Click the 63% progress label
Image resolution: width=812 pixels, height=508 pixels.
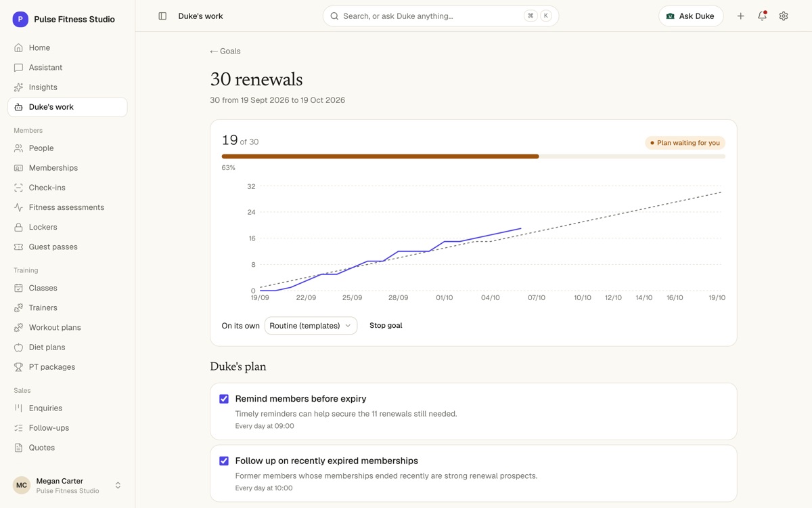pos(229,168)
